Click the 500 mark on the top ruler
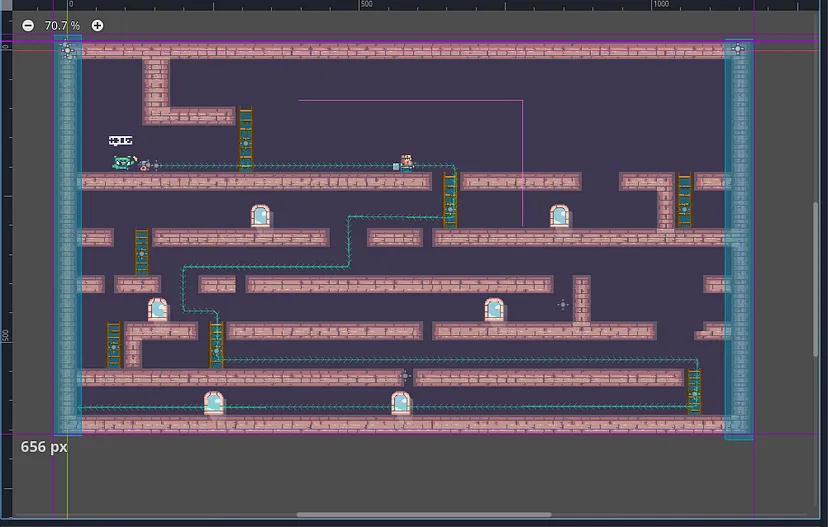 coord(366,4)
